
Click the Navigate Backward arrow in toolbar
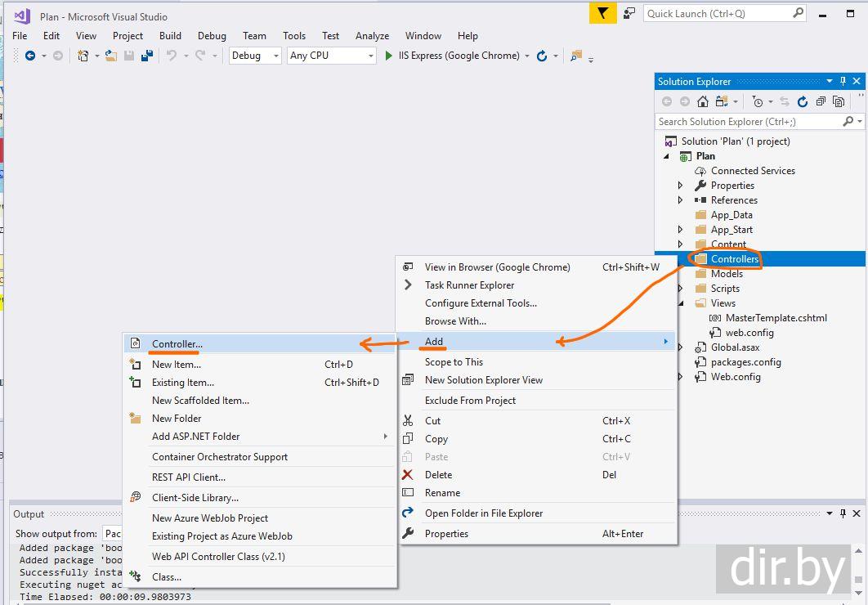pos(30,56)
